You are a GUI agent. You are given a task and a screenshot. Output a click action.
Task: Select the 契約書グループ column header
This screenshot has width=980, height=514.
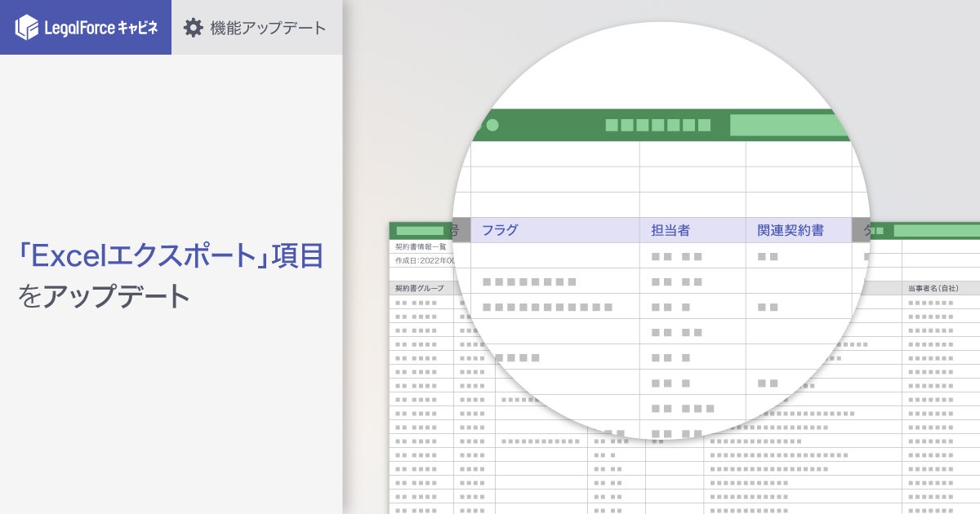tap(421, 288)
